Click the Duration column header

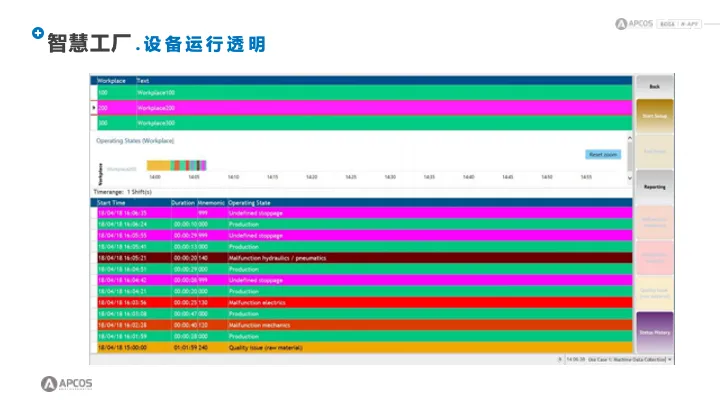183,202
